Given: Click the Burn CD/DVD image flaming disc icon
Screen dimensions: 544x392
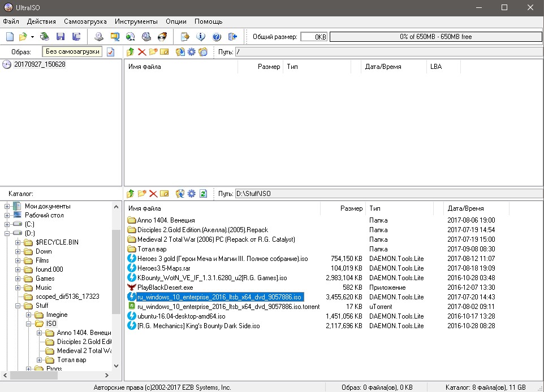Looking at the screenshot, I should [162, 36].
